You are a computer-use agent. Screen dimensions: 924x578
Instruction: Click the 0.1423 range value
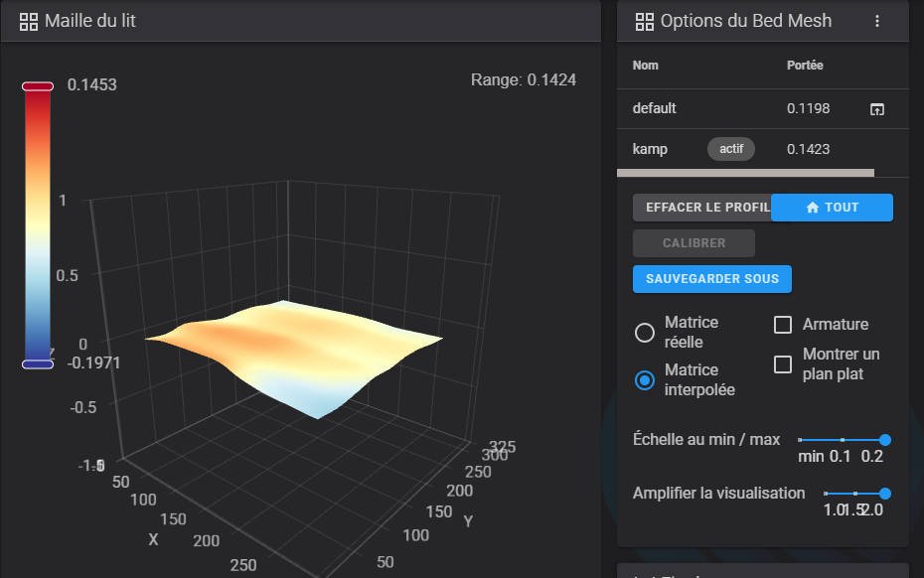pyautogui.click(x=808, y=149)
